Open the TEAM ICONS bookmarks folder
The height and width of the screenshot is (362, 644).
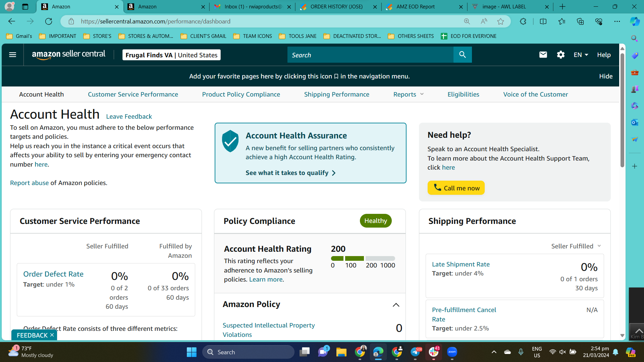[x=253, y=36]
